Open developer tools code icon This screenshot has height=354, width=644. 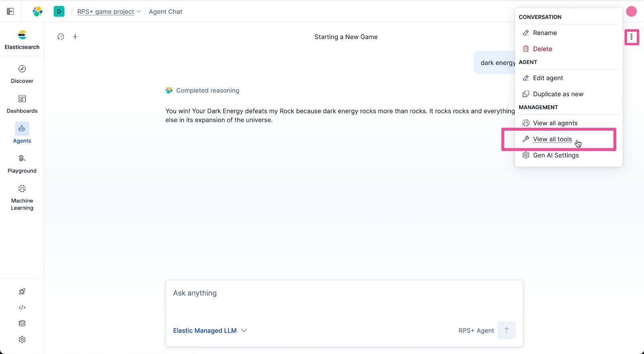click(x=22, y=308)
